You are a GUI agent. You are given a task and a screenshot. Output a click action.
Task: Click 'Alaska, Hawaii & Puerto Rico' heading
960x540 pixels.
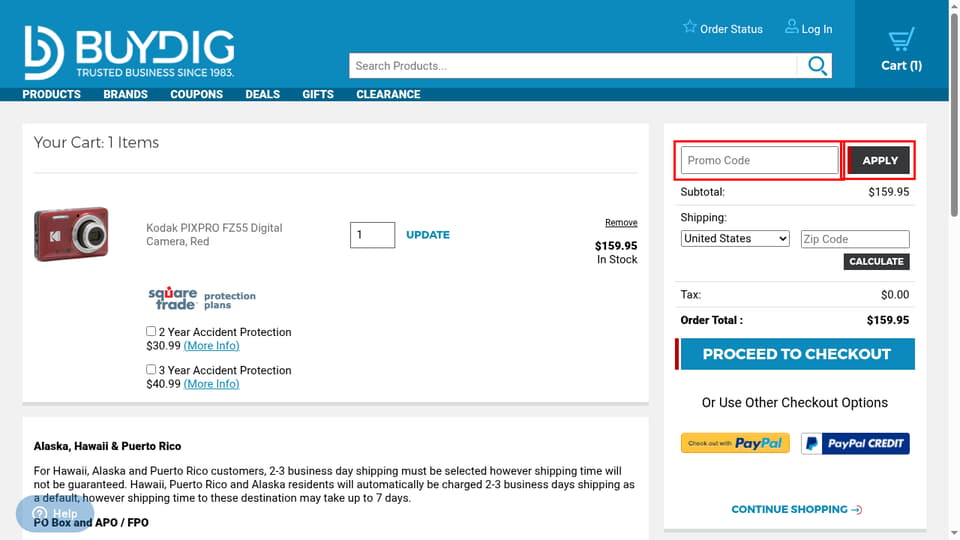[x=107, y=446]
